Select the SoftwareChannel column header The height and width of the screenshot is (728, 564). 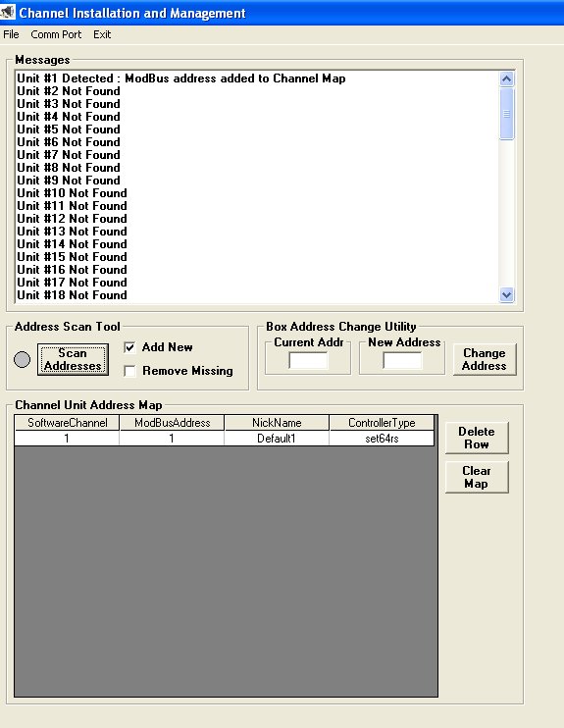(67, 423)
